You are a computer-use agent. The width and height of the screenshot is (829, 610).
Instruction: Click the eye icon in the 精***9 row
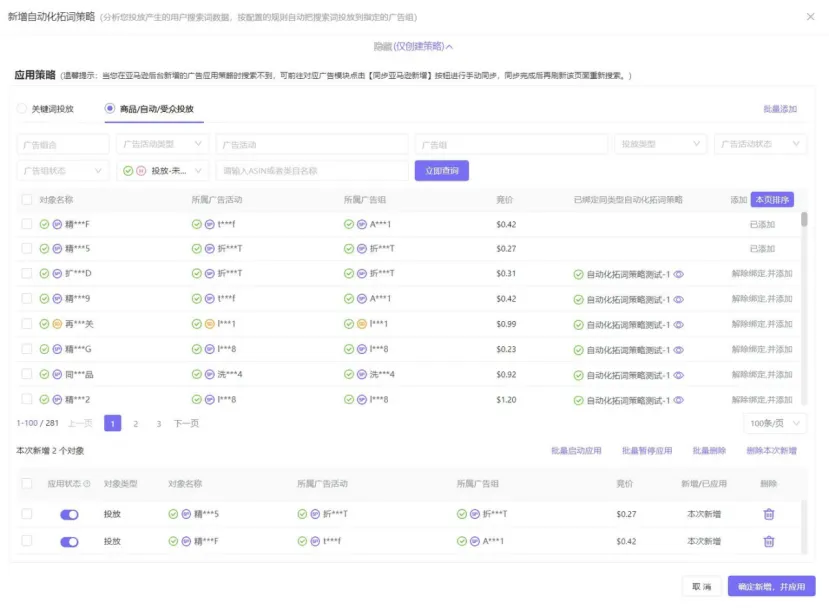click(x=679, y=299)
